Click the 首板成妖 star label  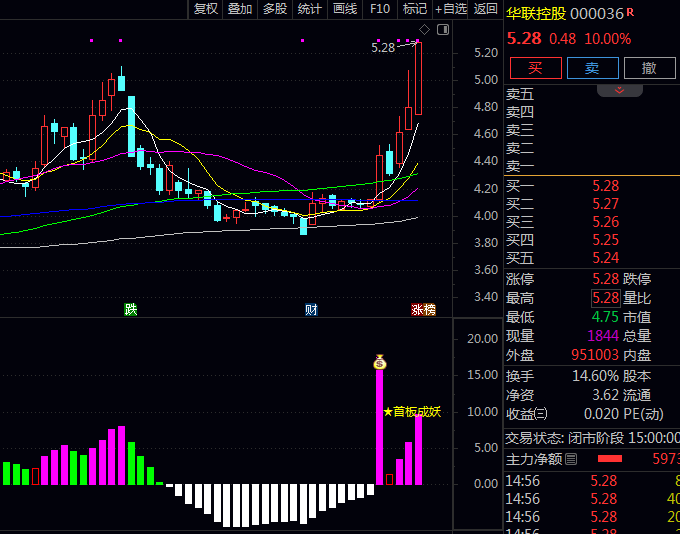pos(411,411)
